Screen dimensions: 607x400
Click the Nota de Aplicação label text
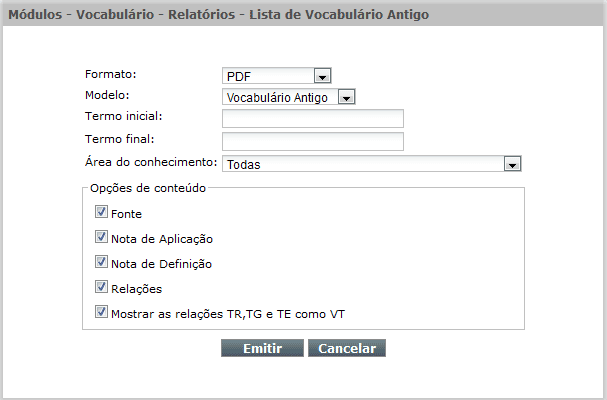tap(162, 239)
